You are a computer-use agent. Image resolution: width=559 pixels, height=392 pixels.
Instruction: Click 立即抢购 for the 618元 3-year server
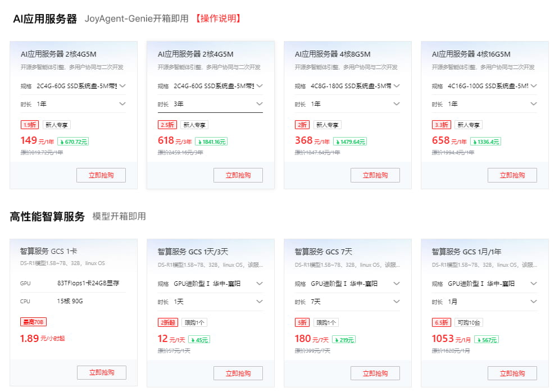coord(238,175)
